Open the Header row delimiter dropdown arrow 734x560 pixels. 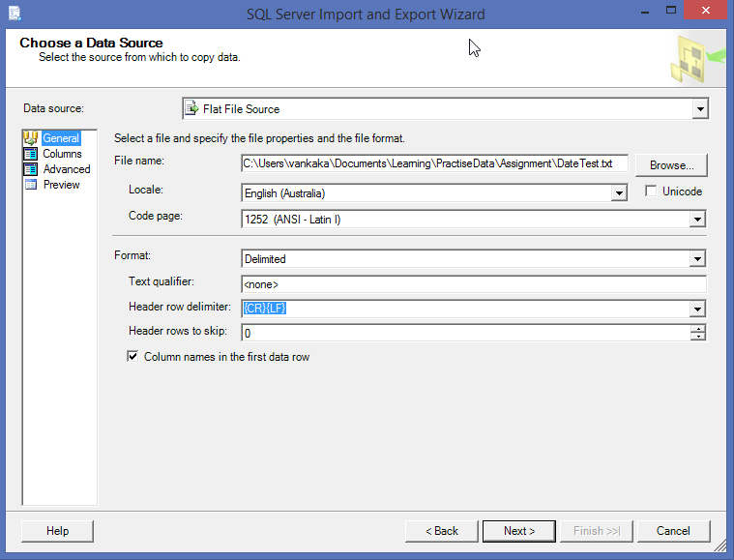[x=697, y=309]
